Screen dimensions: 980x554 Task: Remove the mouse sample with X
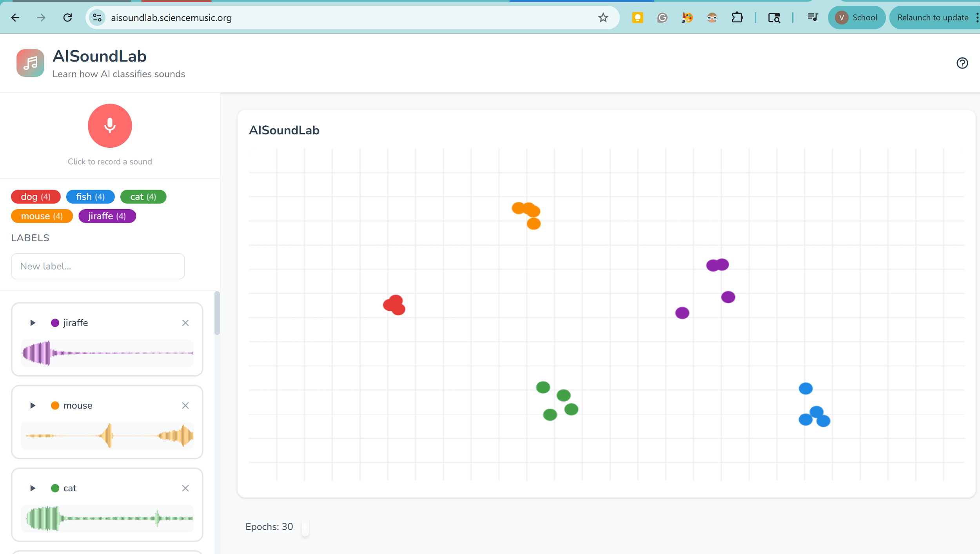(x=185, y=406)
